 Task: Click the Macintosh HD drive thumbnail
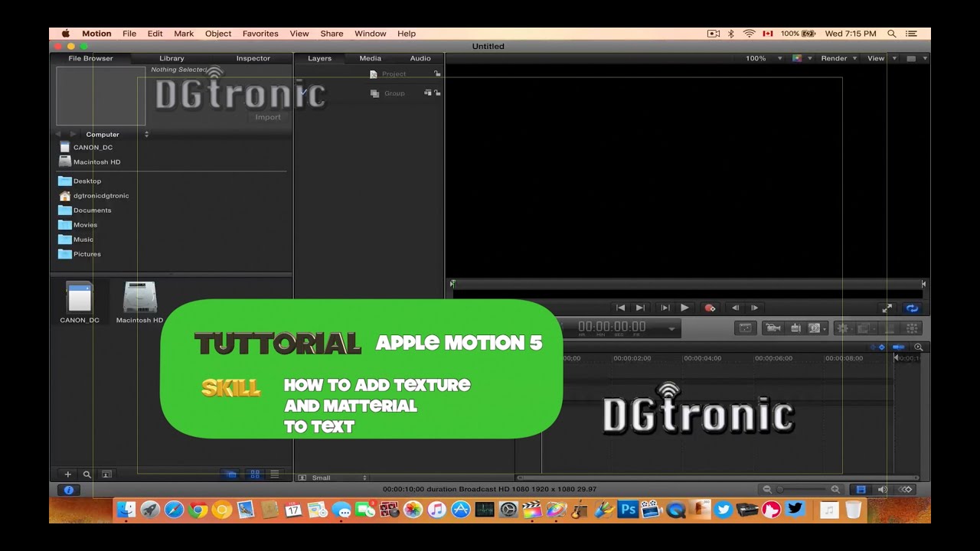click(140, 298)
